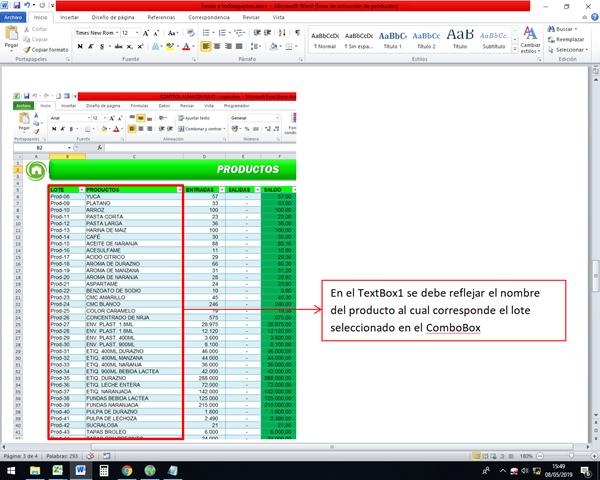Image resolution: width=600 pixels, height=480 pixels.
Task: Open Chrome from the taskbar
Action: point(127,470)
